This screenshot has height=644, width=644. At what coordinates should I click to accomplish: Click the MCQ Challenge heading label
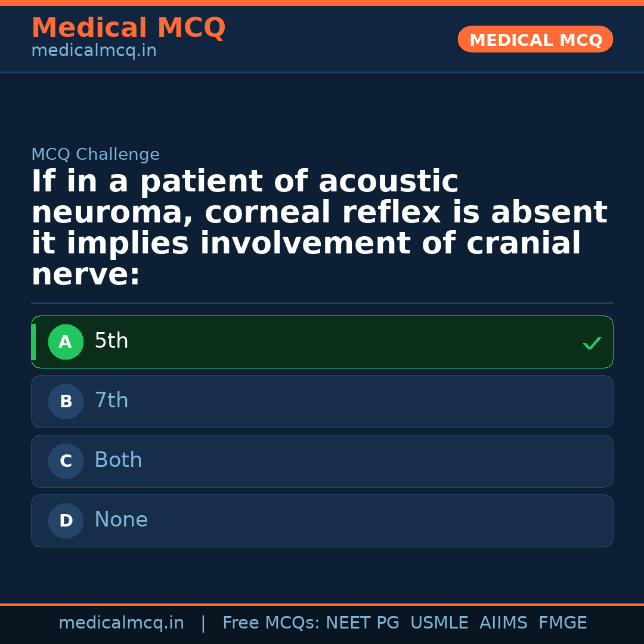click(x=95, y=154)
